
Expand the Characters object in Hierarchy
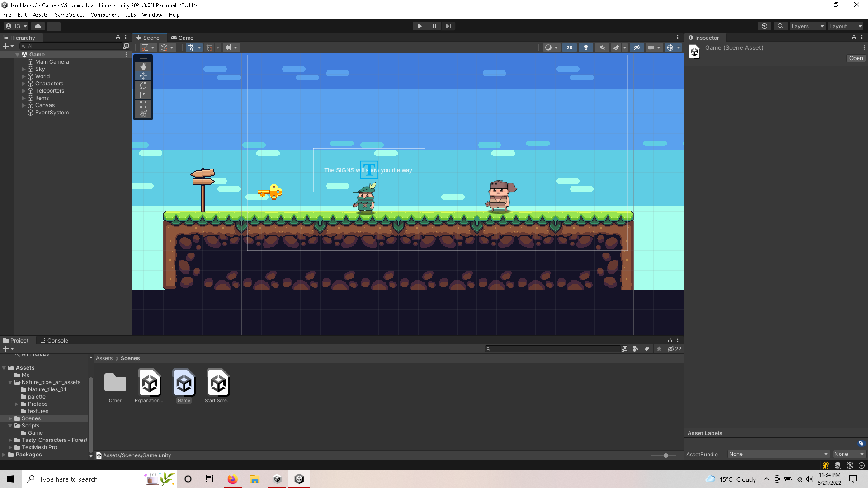24,84
